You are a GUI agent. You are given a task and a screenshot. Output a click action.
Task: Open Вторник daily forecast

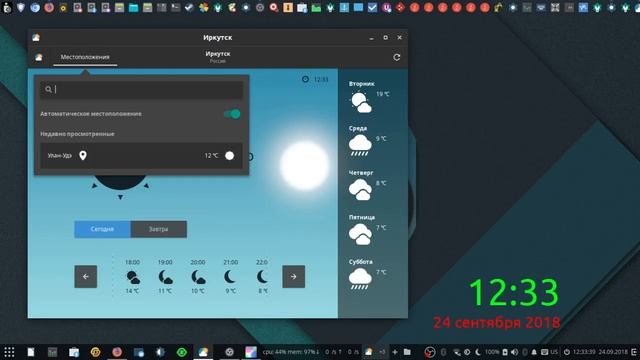[369, 97]
